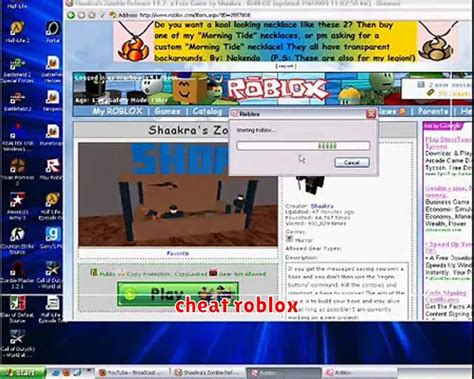The image size is (474, 379).
Task: Open Day of Defeat Source icon
Action: coord(17,308)
